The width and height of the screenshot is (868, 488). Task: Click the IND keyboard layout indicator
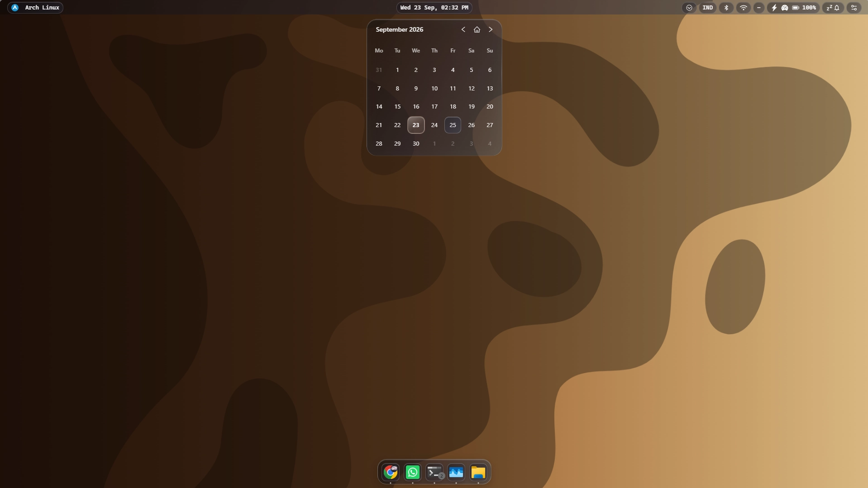(x=708, y=8)
